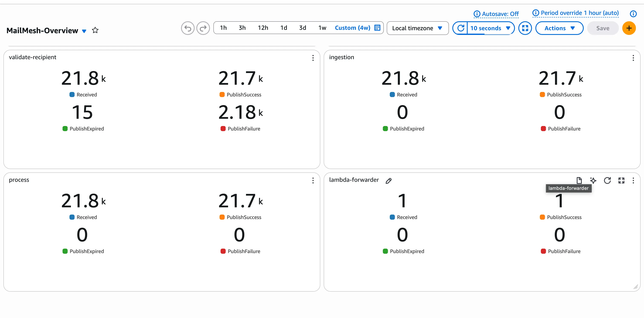Select the 1h time range tab

tap(223, 28)
